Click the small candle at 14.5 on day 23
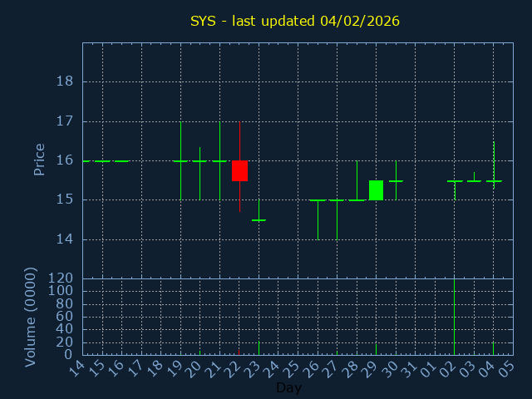The image size is (532, 399). pos(259,219)
